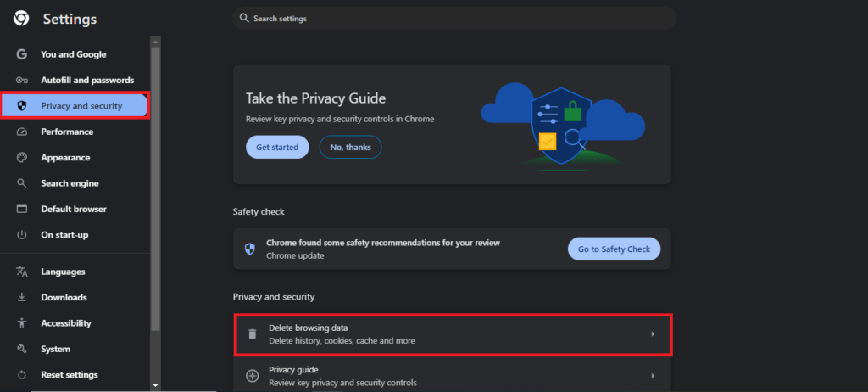Click the shield icon in Safety check card
The image size is (868, 392).
tap(250, 249)
